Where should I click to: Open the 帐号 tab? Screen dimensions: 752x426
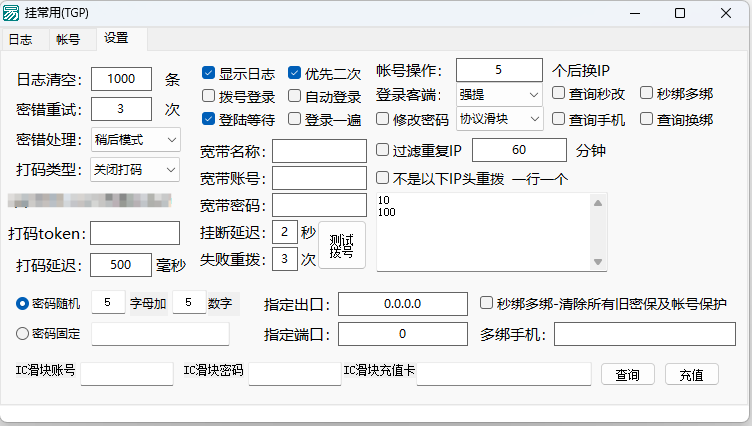click(68, 40)
